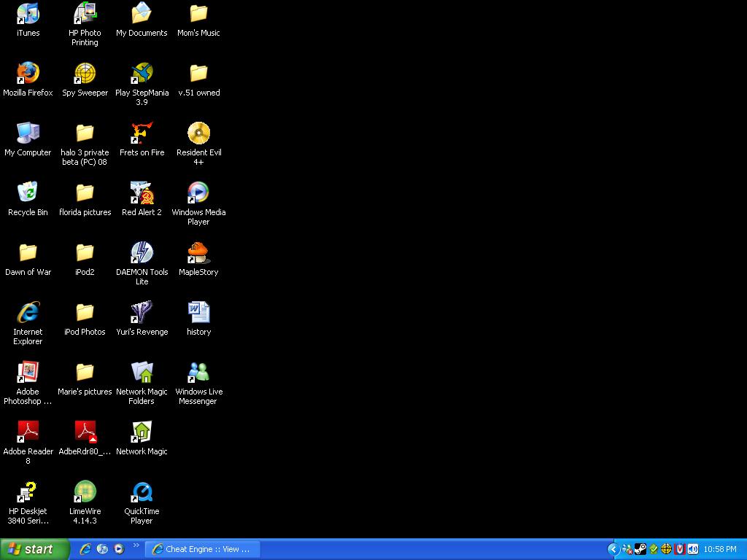The image size is (747, 560).
Task: Launch LimeWire 4.14.3
Action: [85, 492]
